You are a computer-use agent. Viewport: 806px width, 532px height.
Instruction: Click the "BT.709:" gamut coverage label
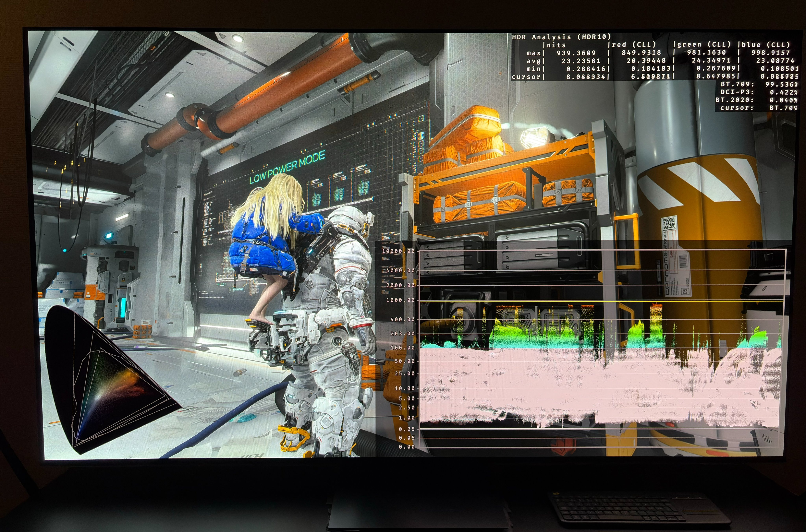coord(738,84)
